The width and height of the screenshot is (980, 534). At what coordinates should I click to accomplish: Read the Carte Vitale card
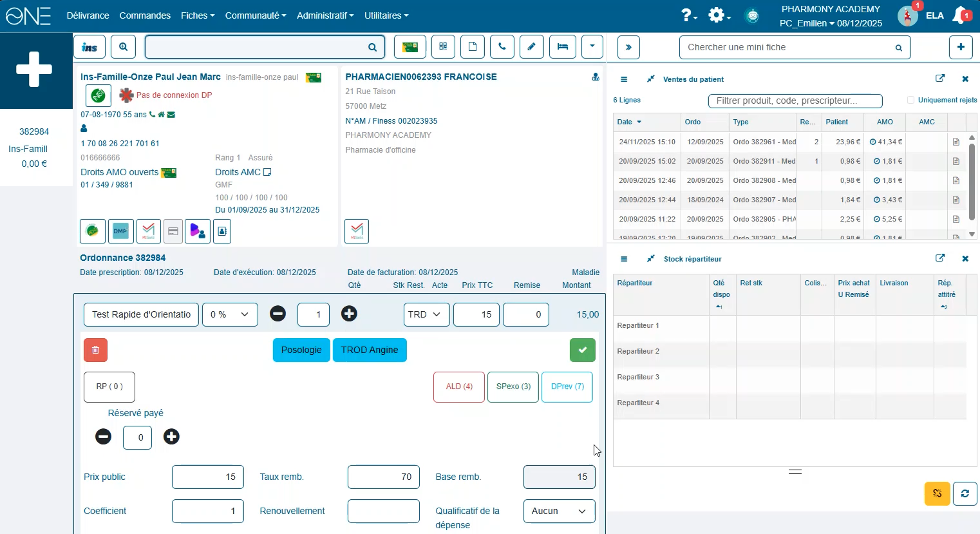coord(410,47)
